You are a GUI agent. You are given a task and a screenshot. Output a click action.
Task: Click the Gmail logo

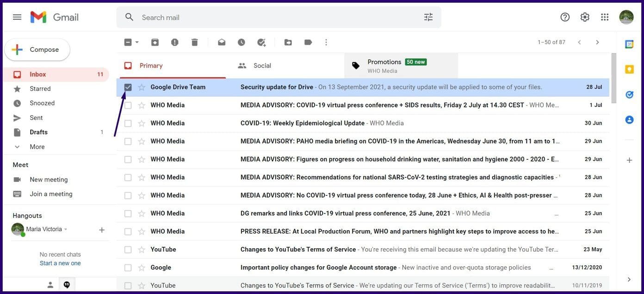[x=55, y=17]
